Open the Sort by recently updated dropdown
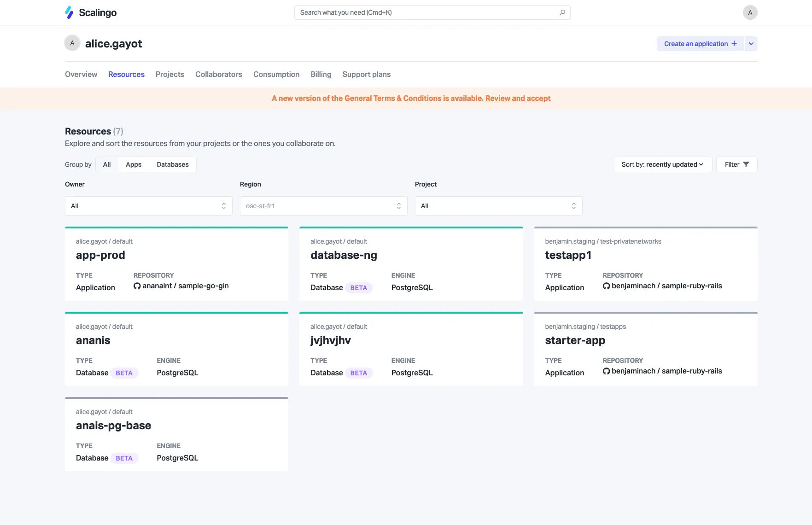812x525 pixels. click(662, 164)
